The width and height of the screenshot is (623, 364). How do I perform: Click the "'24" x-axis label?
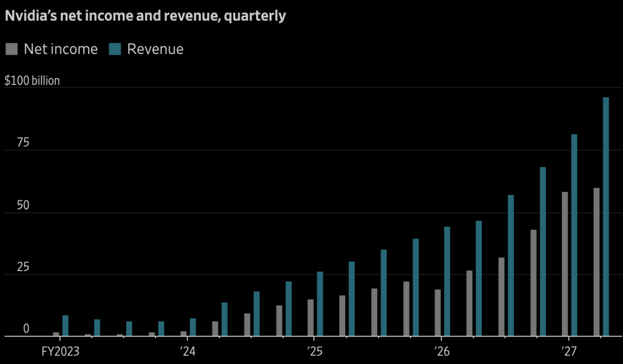(x=187, y=351)
